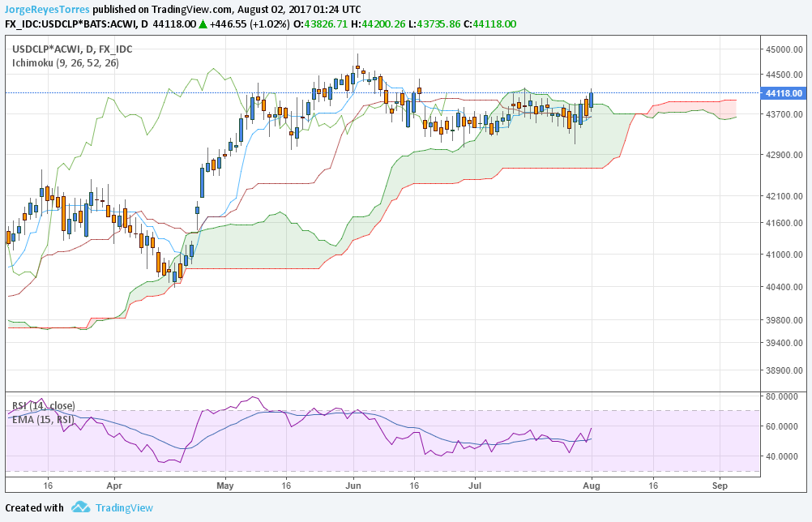Click the open value O:43826.71

tap(320, 24)
